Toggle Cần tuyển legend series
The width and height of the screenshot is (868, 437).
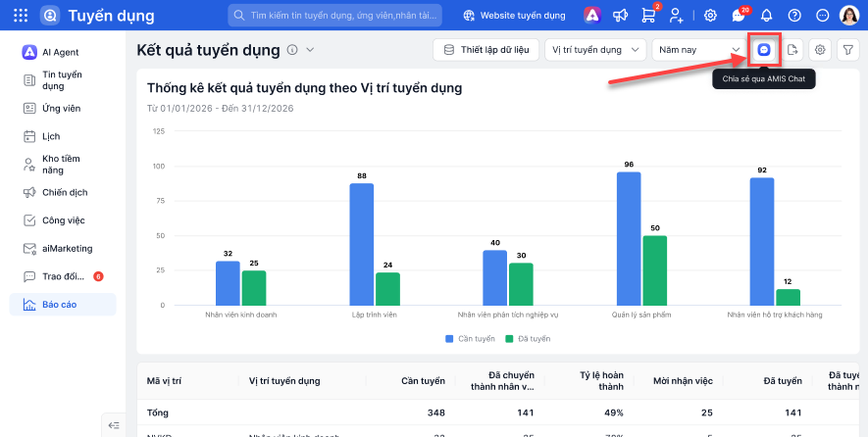click(x=471, y=339)
